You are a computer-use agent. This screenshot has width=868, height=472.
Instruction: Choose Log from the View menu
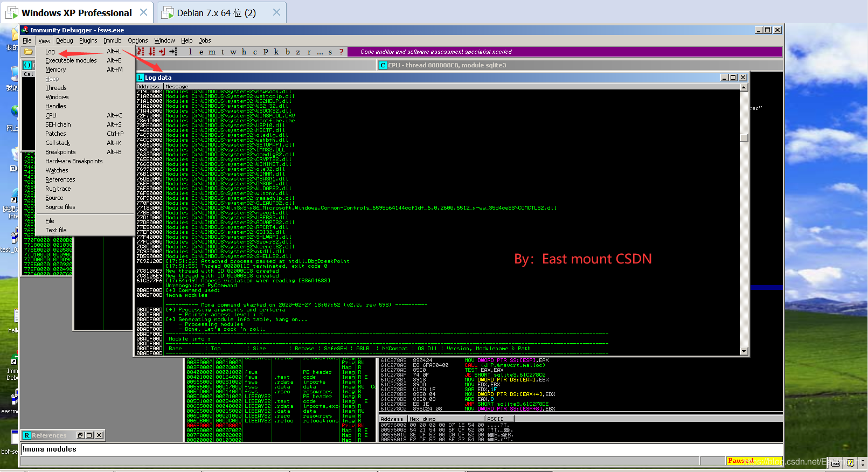pyautogui.click(x=85, y=51)
